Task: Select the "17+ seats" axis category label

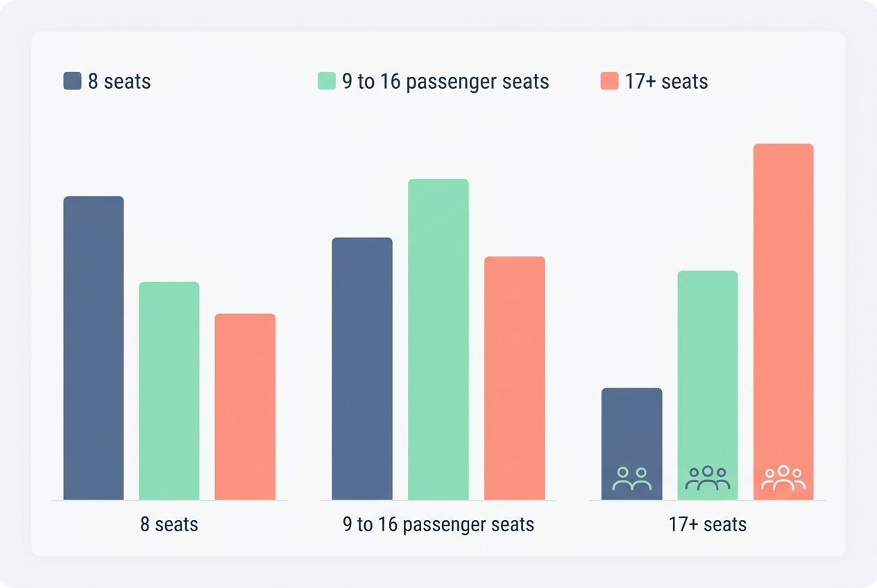Action: coord(708,524)
